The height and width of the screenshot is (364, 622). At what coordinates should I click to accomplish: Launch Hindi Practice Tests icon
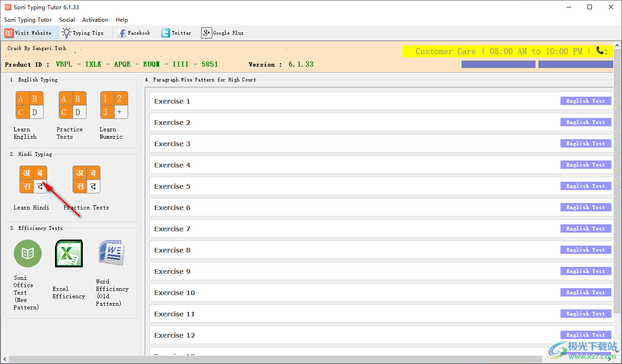tap(86, 179)
